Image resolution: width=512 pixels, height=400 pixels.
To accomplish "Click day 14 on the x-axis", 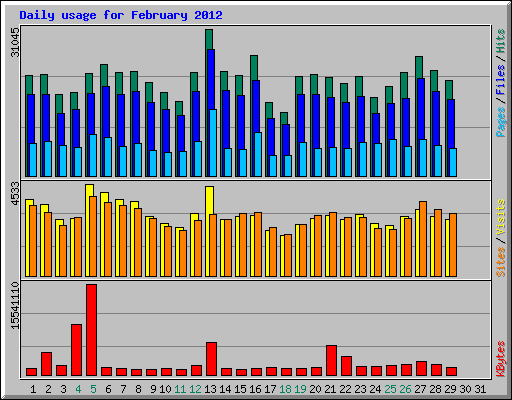I will coord(225,389).
